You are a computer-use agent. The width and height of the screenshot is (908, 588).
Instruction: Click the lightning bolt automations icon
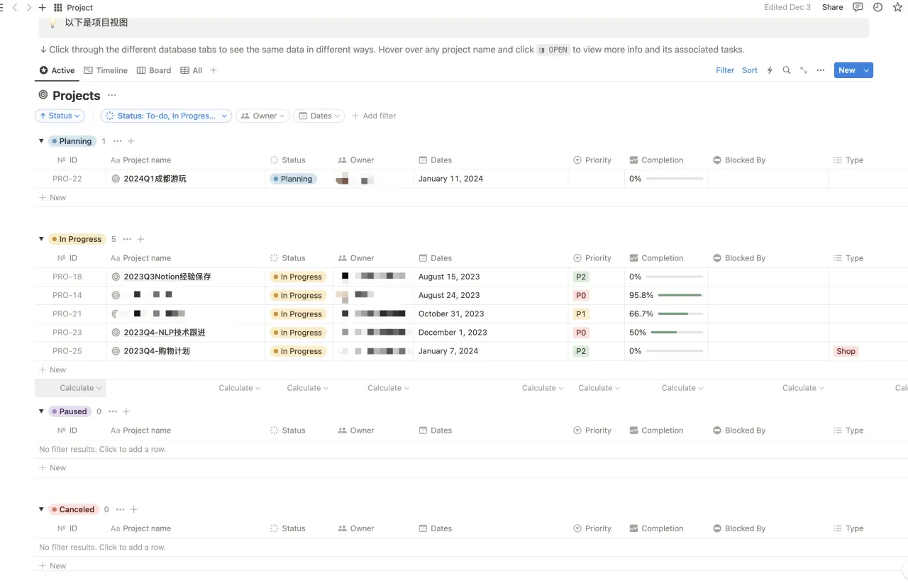[x=770, y=70]
